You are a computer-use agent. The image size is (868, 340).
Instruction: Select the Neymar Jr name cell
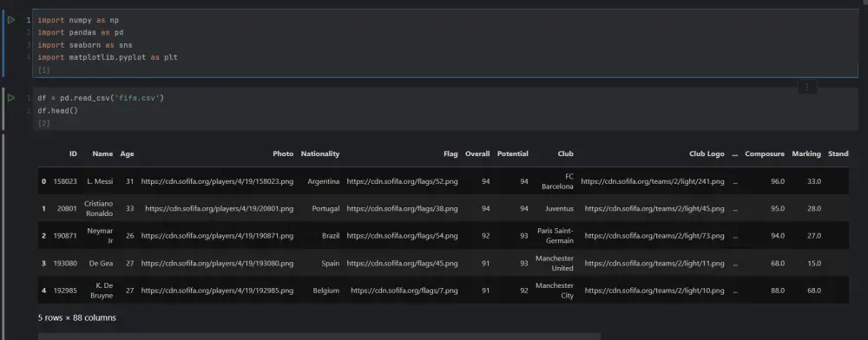100,236
